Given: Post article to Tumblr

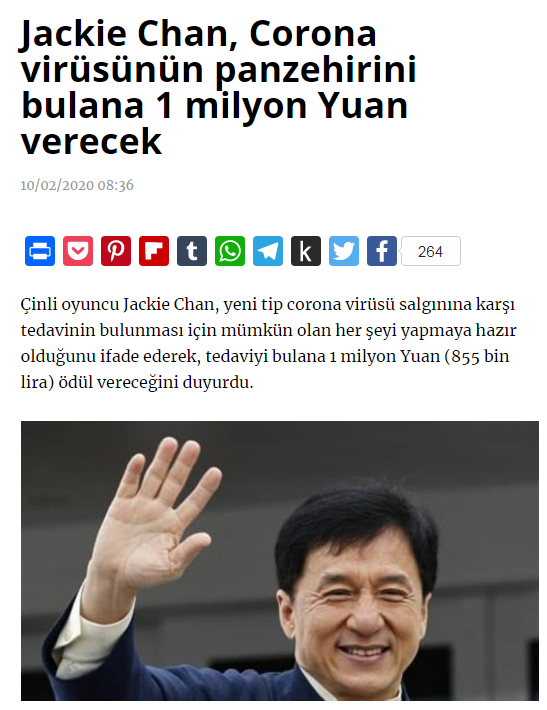Looking at the screenshot, I should click(x=192, y=251).
